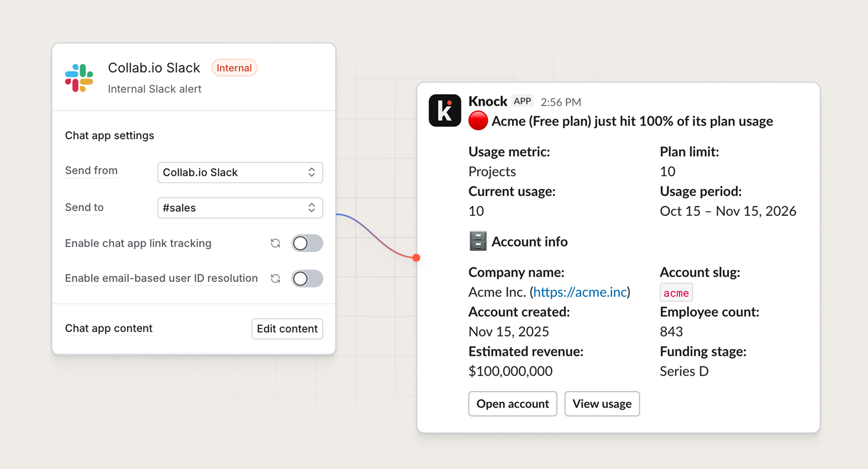Toggle Enable email-based user ID resolution switch

[307, 278]
